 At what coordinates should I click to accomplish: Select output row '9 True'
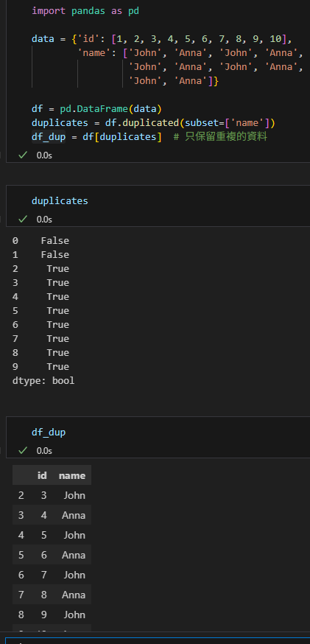click(40, 366)
